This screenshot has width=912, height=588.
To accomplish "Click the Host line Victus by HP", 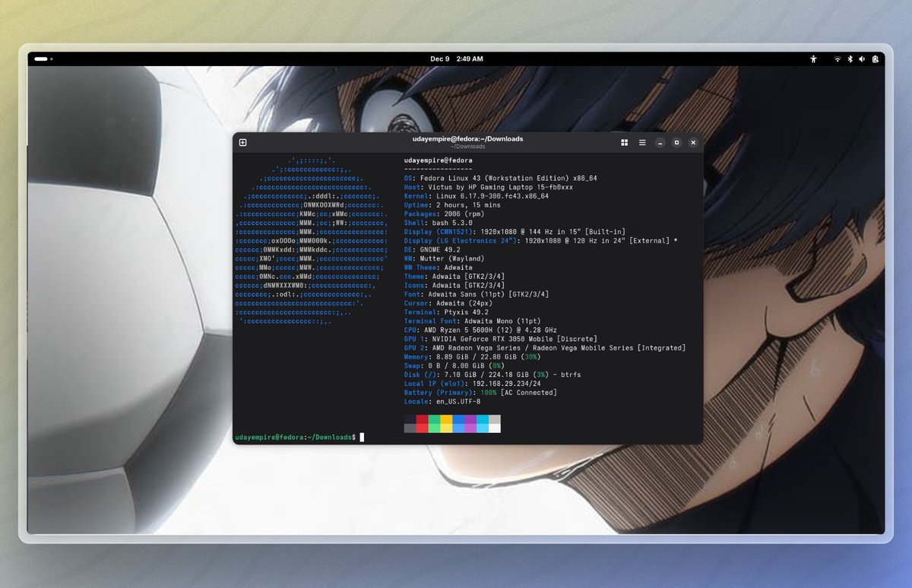I will pos(489,187).
